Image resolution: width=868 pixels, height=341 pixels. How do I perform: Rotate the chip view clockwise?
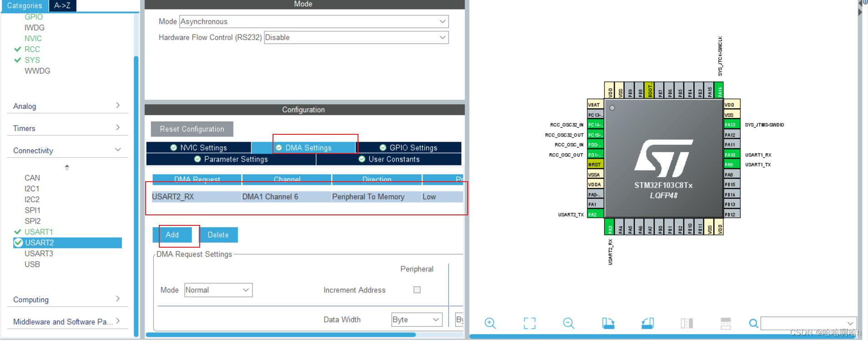[608, 323]
